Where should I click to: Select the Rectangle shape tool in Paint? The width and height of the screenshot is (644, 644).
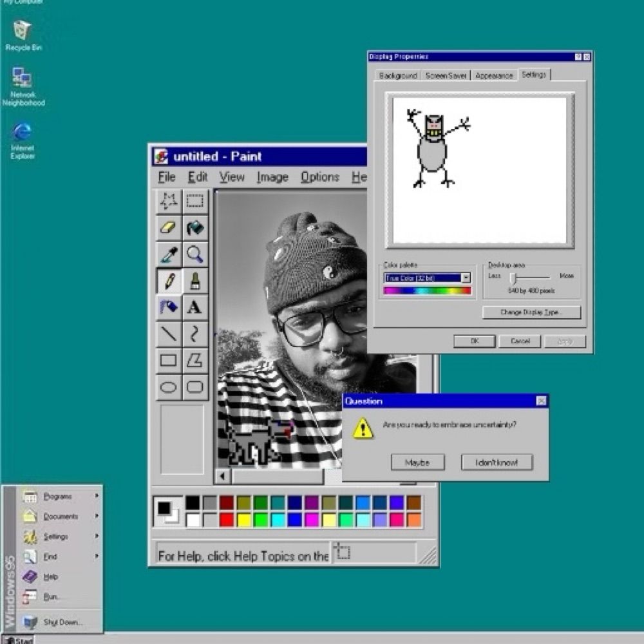(x=168, y=361)
